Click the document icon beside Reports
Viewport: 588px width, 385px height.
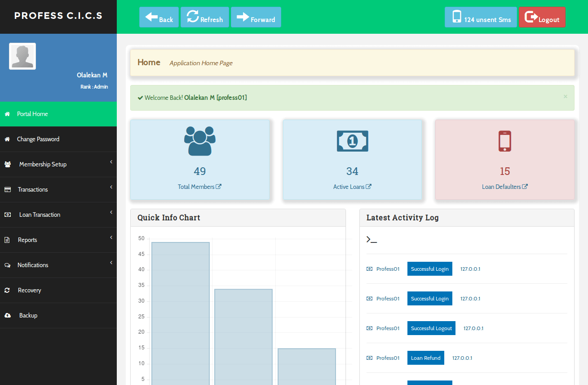[x=7, y=240]
